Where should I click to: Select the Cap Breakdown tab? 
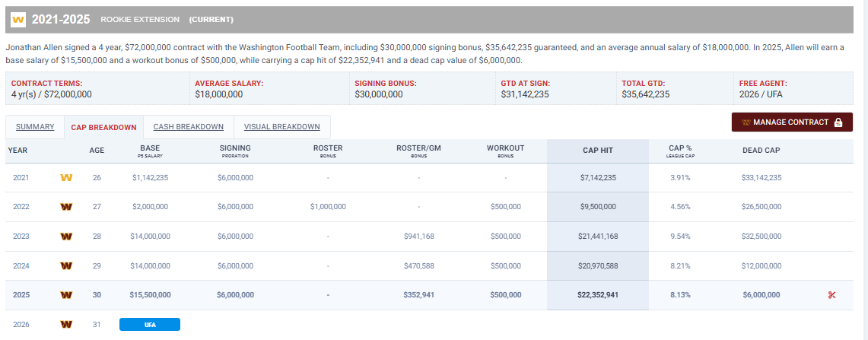click(x=103, y=127)
